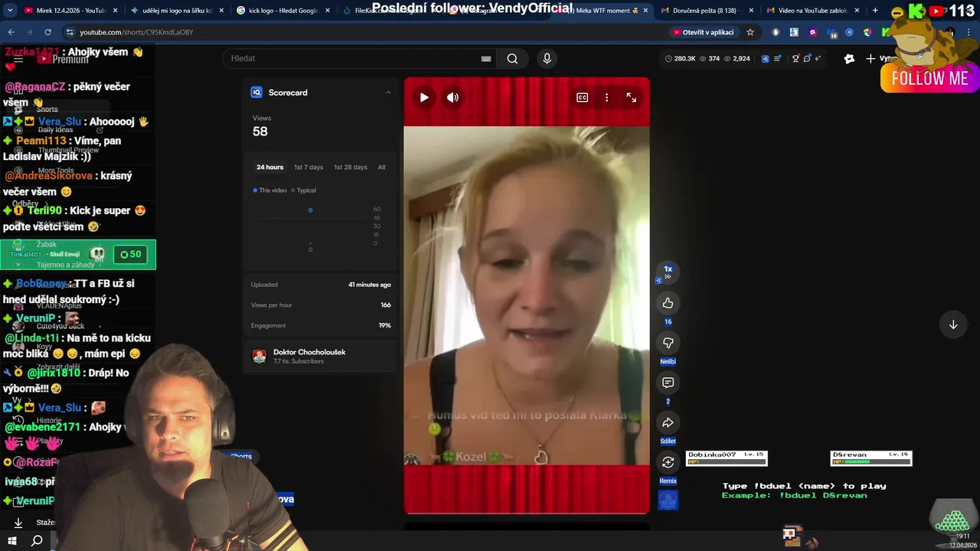Select the 24 hours tab in Scorecard
The width and height of the screenshot is (980, 551).
tap(269, 167)
